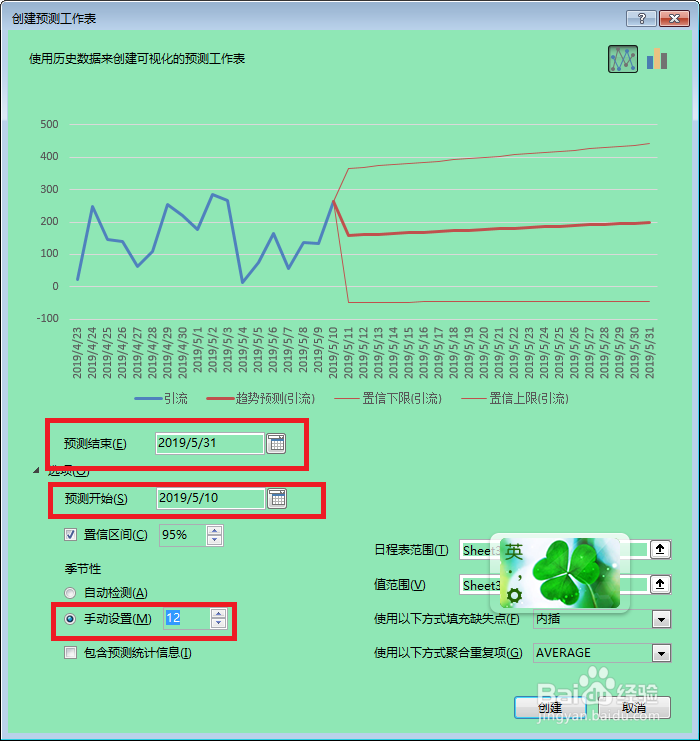Image resolution: width=700 pixels, height=741 pixels.
Task: Decrease the 置信区间 percentage
Action: tap(215, 540)
